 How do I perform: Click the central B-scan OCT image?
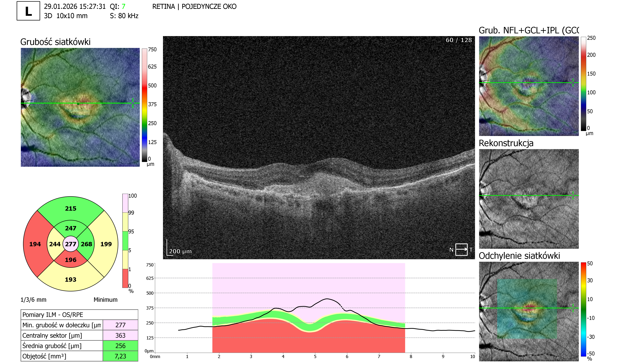click(319, 147)
